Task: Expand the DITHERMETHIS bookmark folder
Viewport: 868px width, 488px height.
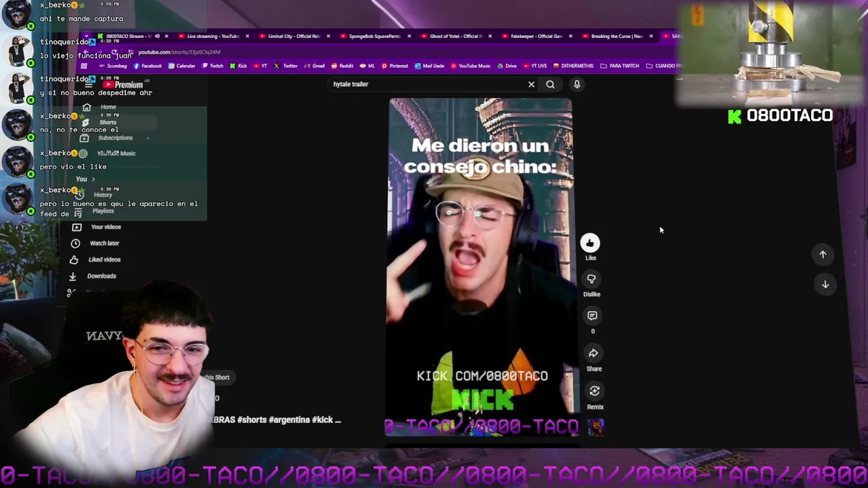Action: 574,66
